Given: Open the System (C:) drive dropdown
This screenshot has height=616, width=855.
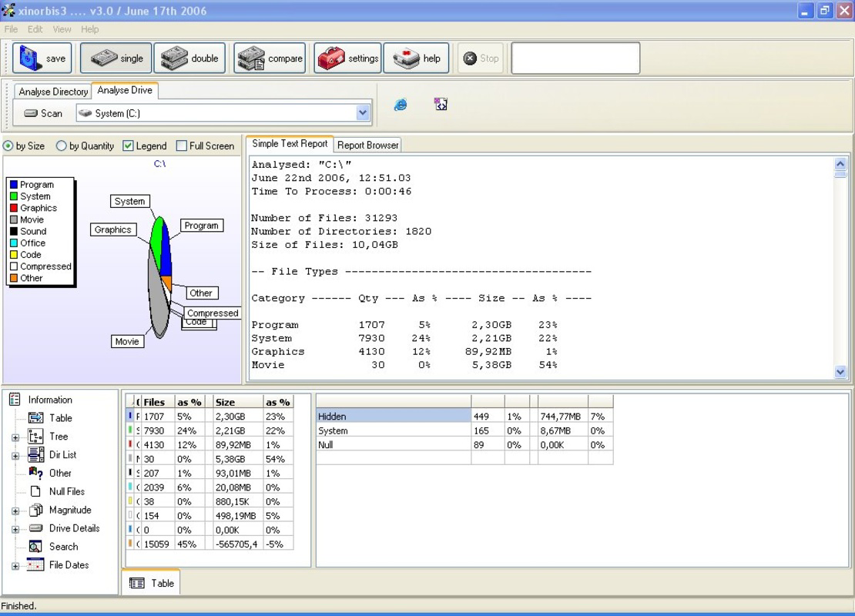Looking at the screenshot, I should (x=362, y=113).
